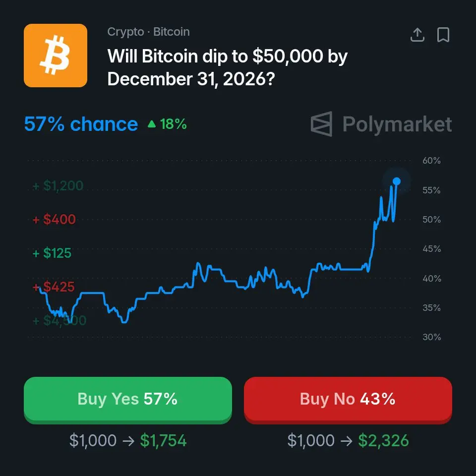This screenshot has width=476, height=476.
Task: Click the 60% axis gridline label
Action: pos(431,160)
